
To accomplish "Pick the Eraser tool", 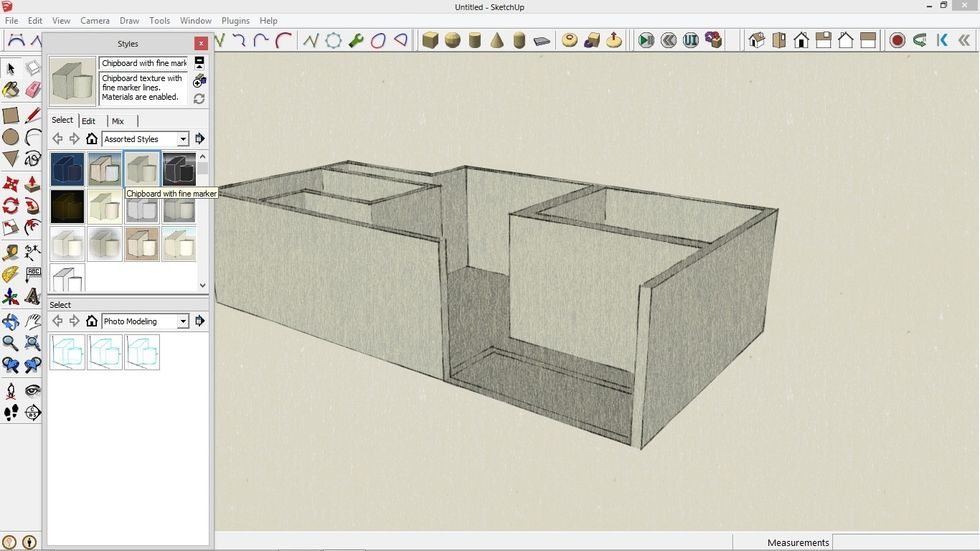I will click(x=33, y=90).
